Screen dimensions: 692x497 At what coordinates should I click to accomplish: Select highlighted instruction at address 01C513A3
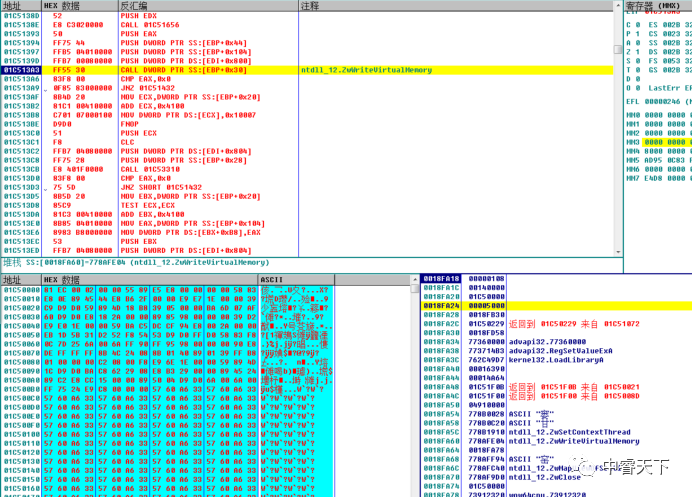(307, 70)
